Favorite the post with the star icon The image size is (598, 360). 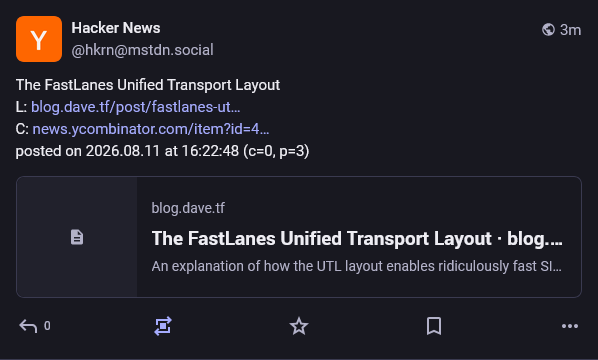pos(299,326)
